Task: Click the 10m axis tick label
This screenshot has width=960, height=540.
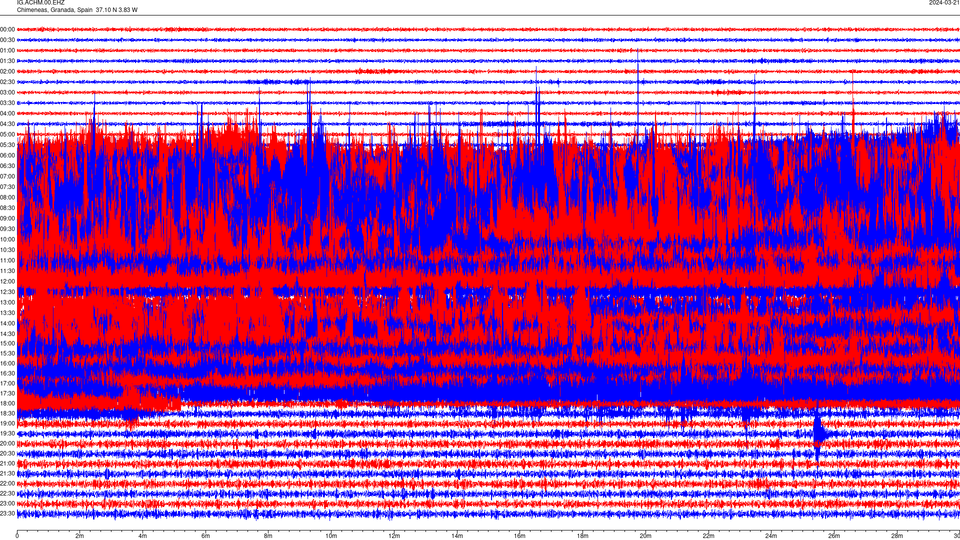Action: 331,536
